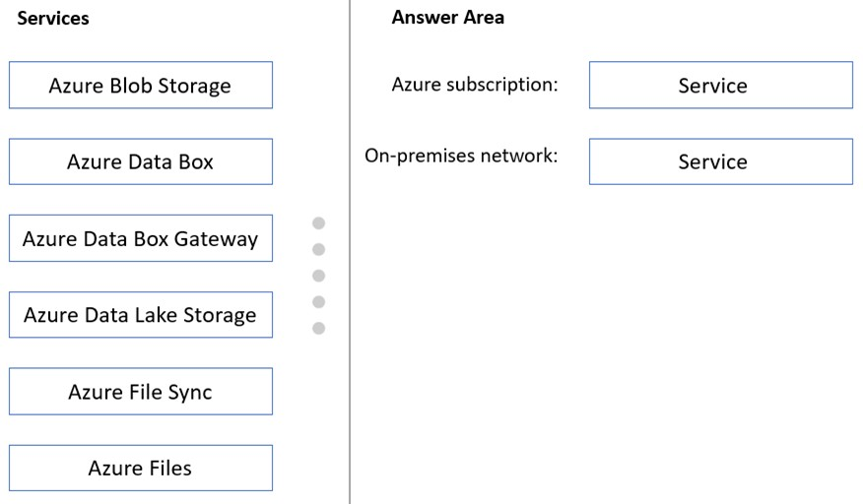Click the second gray dot from top

point(318,249)
